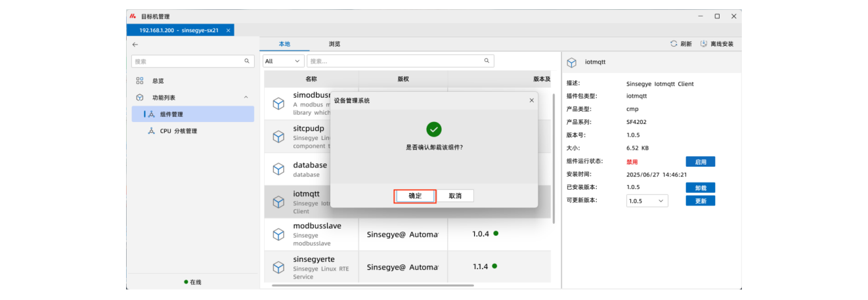Click the back arrow in the sidebar
The height and width of the screenshot is (300, 868).
point(135,44)
